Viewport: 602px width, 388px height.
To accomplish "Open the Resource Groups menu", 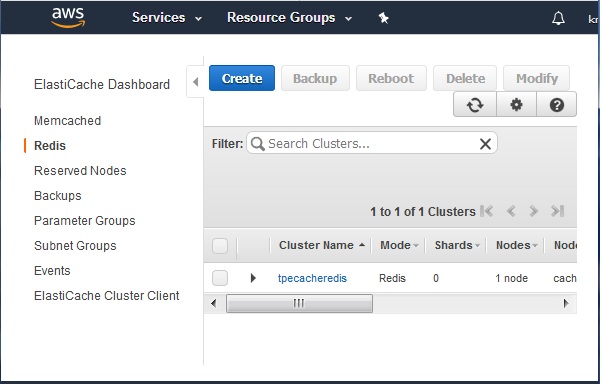I will [289, 18].
